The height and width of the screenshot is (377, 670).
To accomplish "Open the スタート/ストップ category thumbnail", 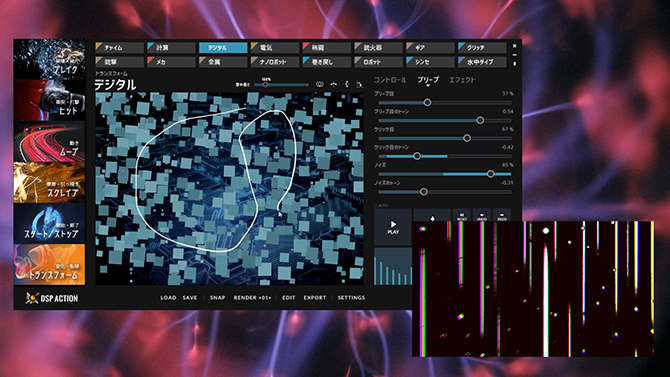I will [x=49, y=224].
